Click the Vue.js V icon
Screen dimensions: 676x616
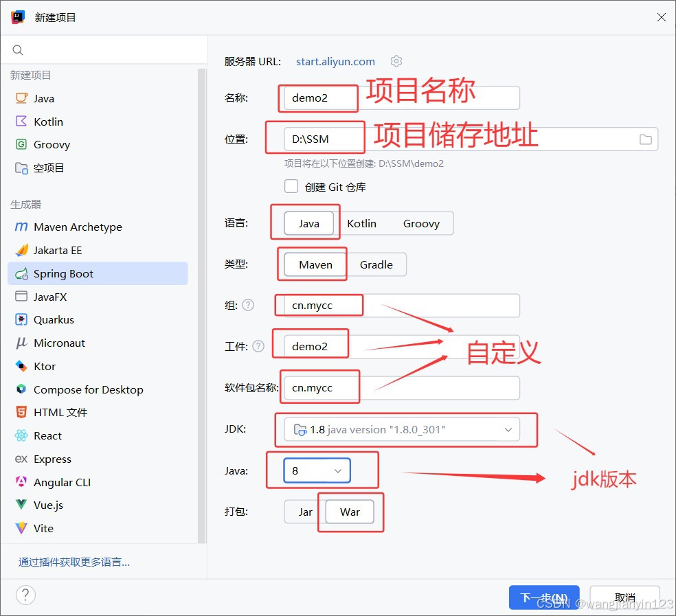[x=21, y=505]
